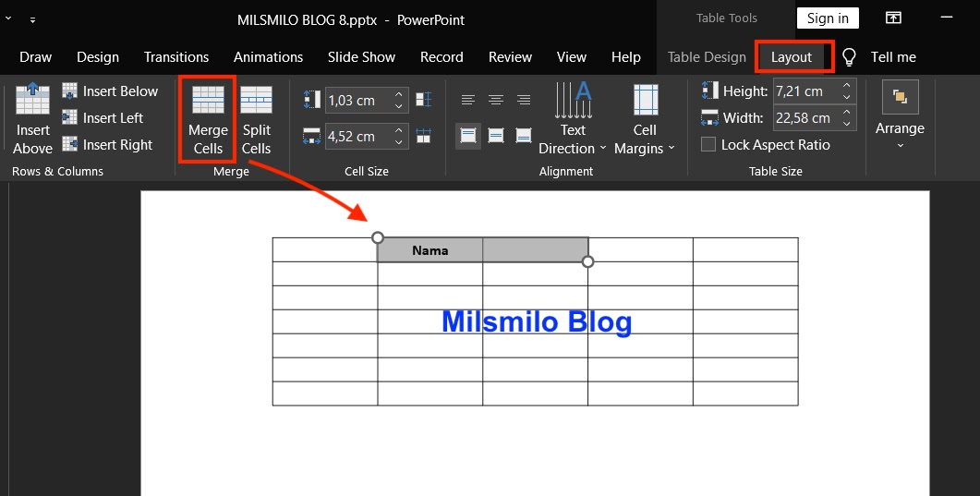Open Cell Margins dropdown

[645, 119]
